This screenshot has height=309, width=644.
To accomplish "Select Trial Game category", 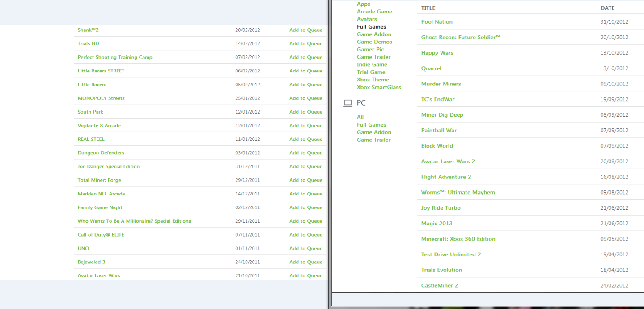I will tap(371, 72).
